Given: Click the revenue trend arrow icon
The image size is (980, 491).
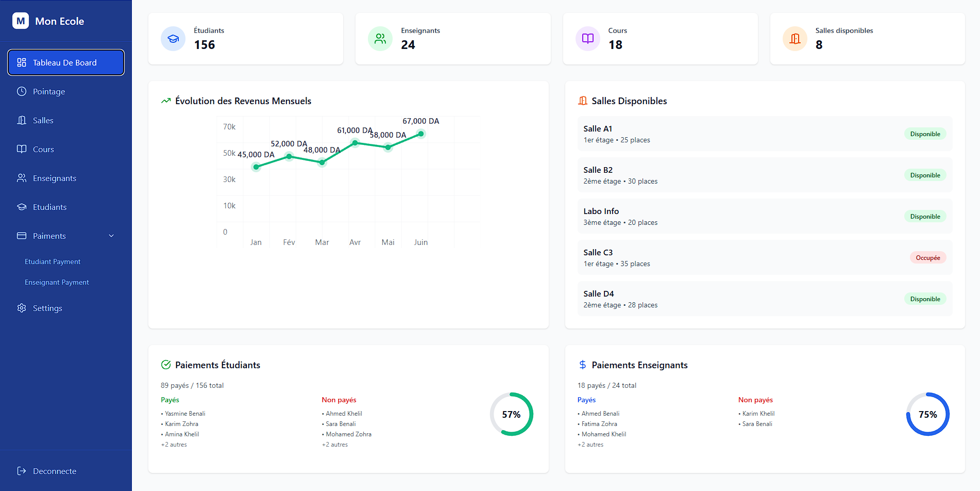Looking at the screenshot, I should pyautogui.click(x=166, y=101).
